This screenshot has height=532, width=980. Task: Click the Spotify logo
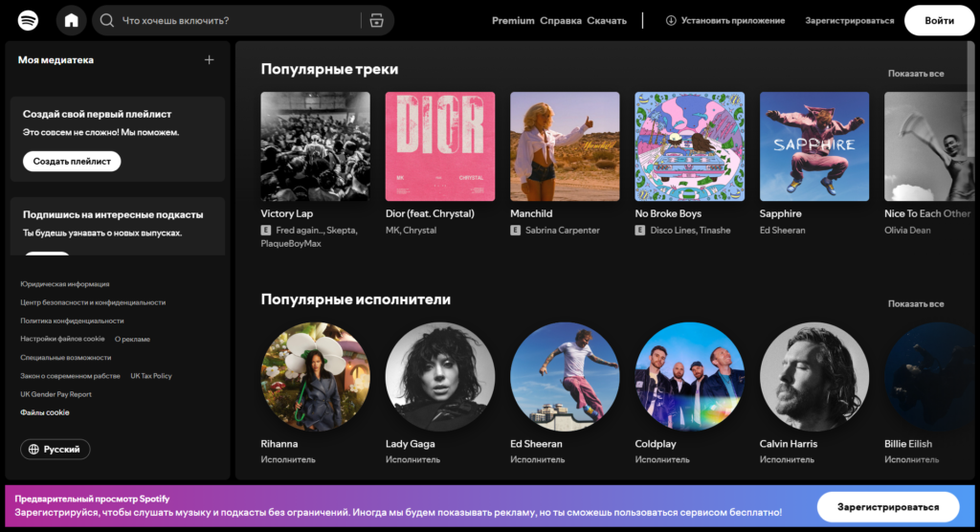tap(28, 21)
